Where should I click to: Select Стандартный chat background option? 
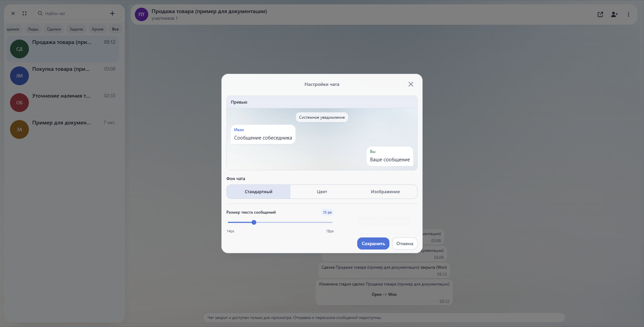pyautogui.click(x=259, y=192)
